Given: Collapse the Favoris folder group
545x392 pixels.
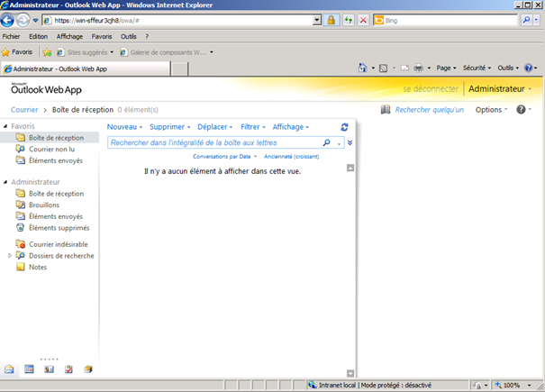Looking at the screenshot, I should (5, 126).
